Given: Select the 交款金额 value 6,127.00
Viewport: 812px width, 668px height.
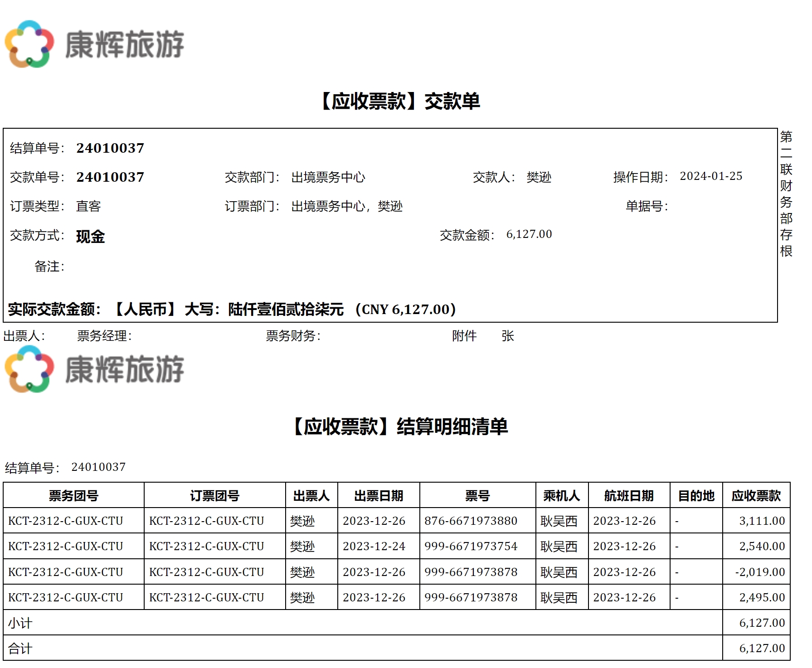Looking at the screenshot, I should tap(529, 234).
